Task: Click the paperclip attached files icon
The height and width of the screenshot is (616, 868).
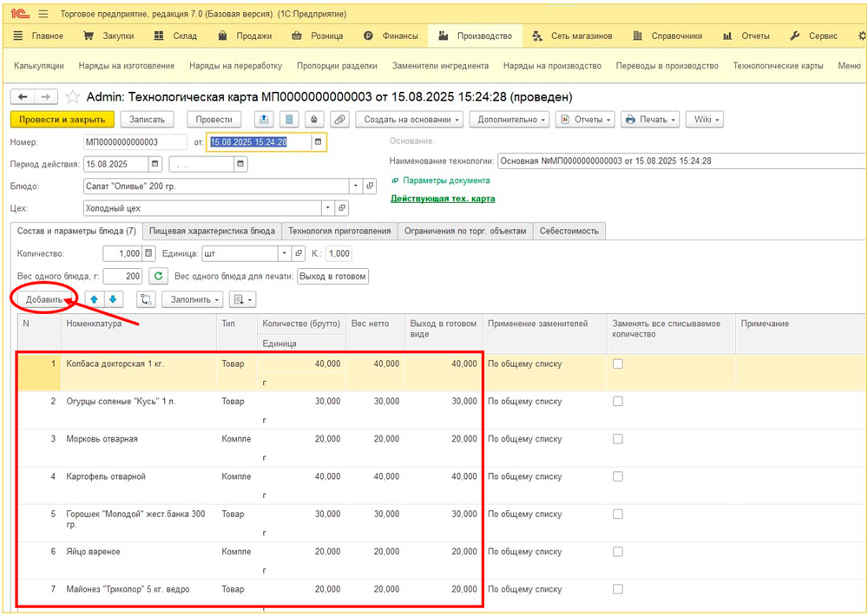Action: [x=339, y=120]
